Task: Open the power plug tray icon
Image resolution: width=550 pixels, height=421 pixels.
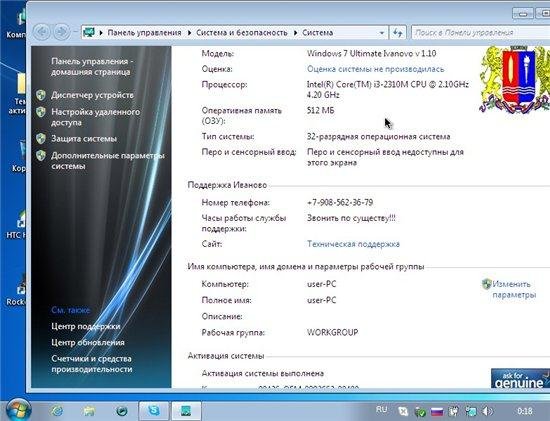Action: coord(454,411)
